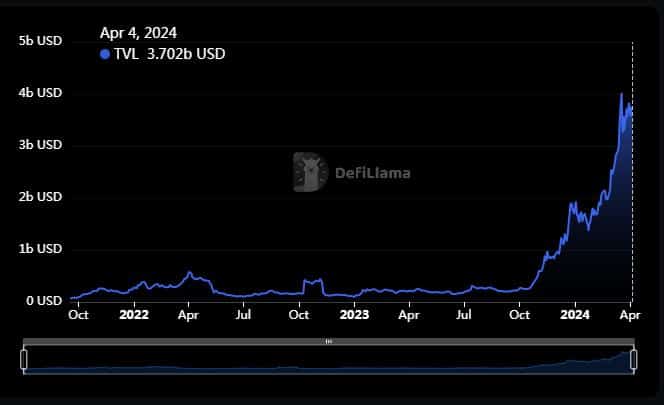Viewport: 664px width, 405px height.
Task: Click the left range slider handle
Action: point(24,359)
